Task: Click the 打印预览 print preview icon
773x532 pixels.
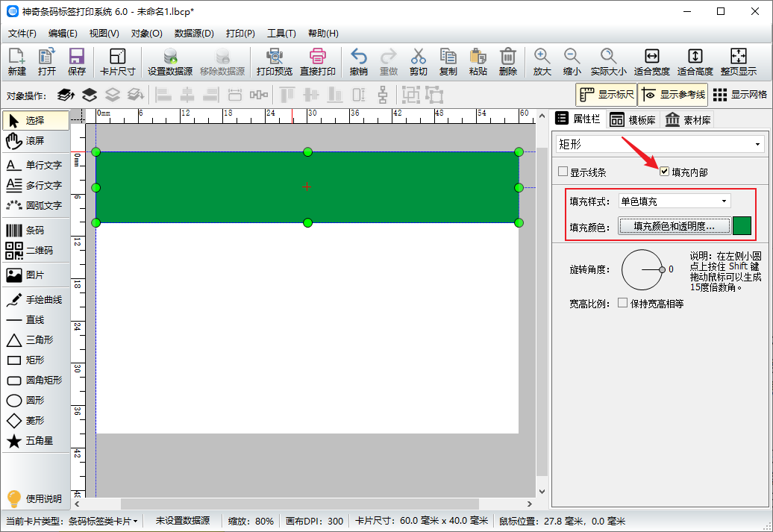Action: 274,62
